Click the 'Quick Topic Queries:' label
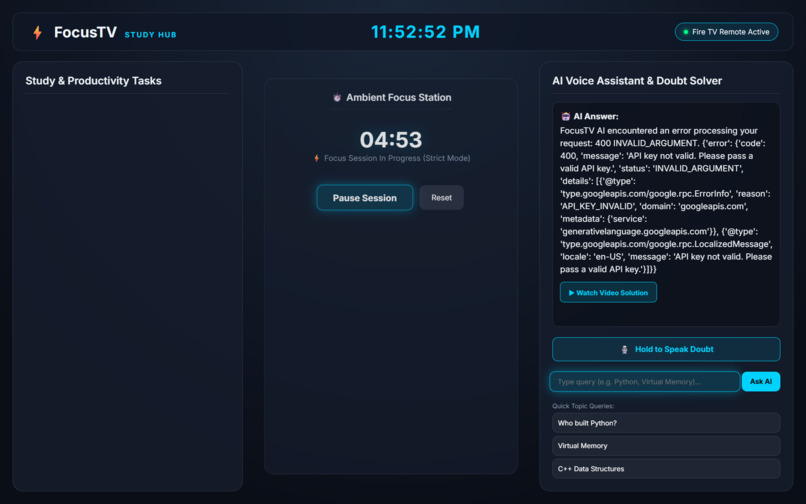 [583, 406]
